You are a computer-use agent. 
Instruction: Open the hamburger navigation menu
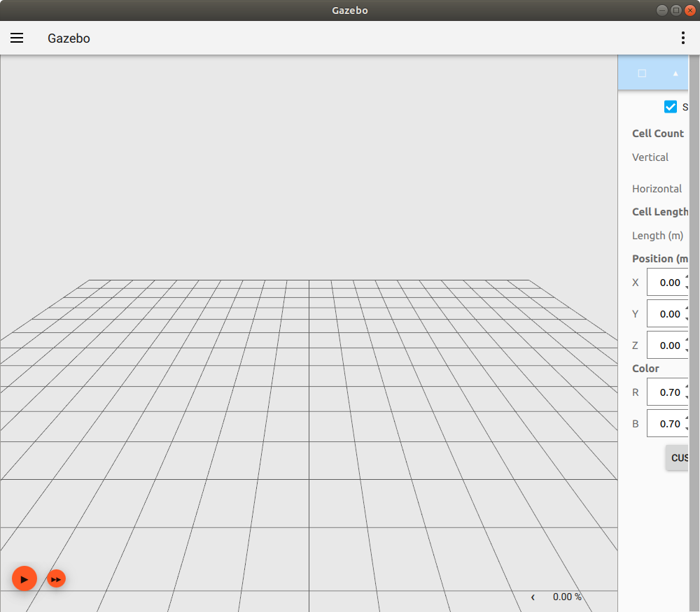(17, 38)
